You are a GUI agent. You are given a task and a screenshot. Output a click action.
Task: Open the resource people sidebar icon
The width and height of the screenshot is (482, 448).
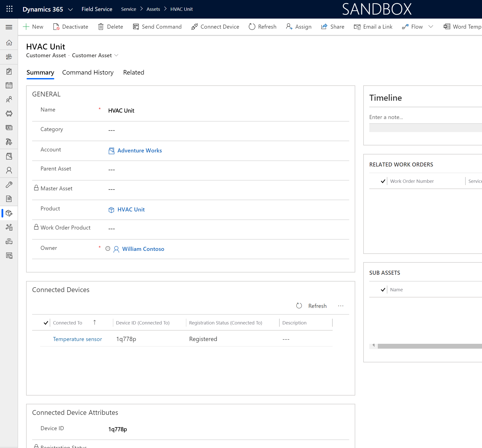click(x=9, y=99)
